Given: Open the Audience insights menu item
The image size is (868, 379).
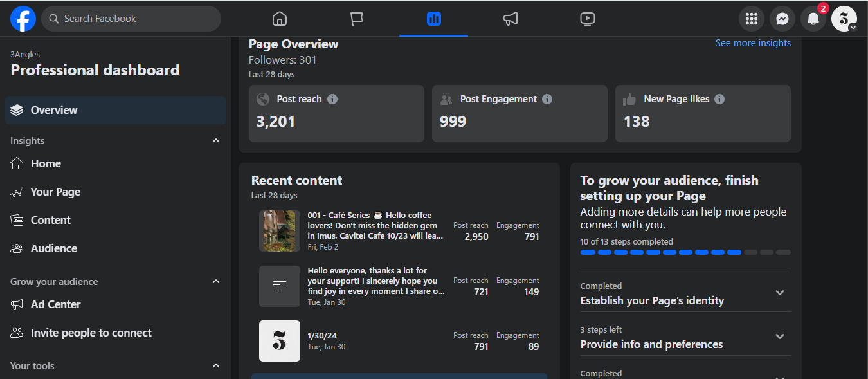Looking at the screenshot, I should [x=54, y=248].
